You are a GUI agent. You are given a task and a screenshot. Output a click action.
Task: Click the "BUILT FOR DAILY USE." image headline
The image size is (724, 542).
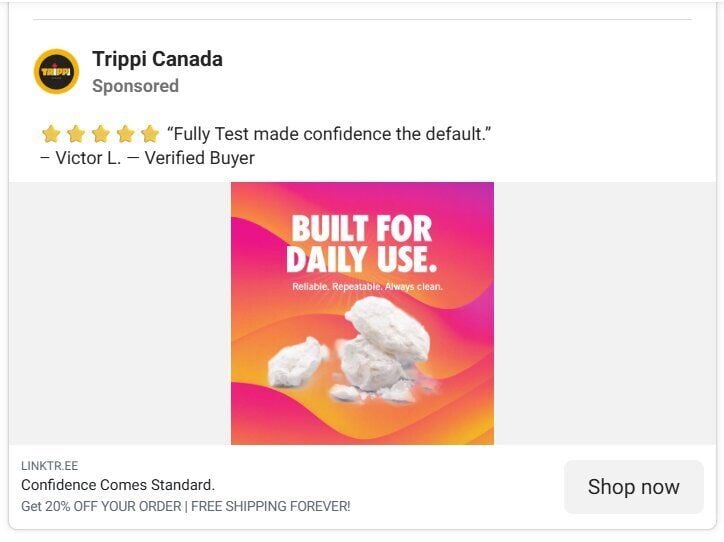coord(361,244)
